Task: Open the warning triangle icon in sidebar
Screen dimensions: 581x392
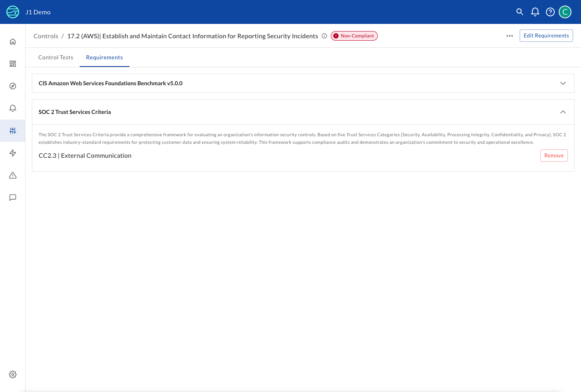Action: (x=13, y=175)
